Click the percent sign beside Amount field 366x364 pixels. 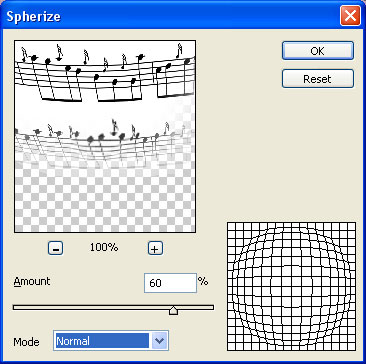tap(203, 281)
